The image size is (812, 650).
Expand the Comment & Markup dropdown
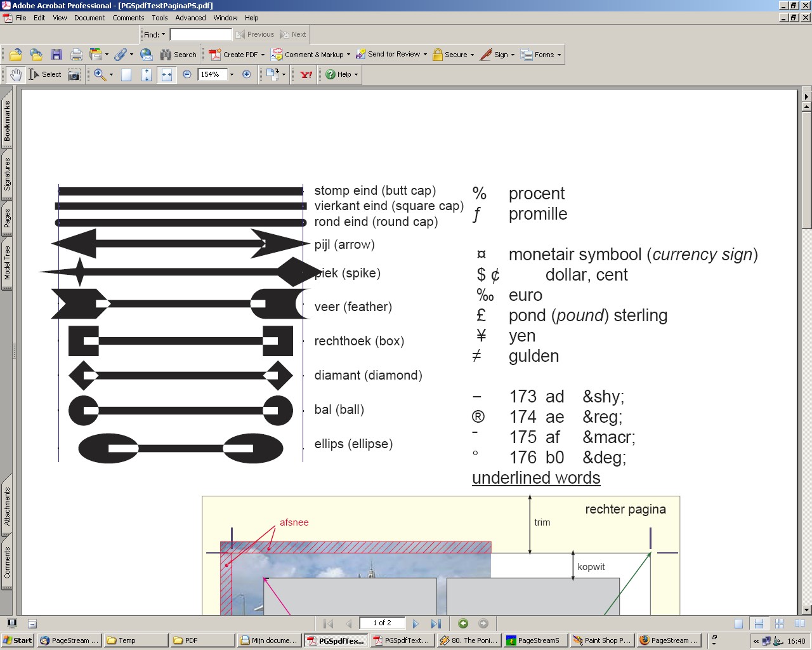point(349,55)
